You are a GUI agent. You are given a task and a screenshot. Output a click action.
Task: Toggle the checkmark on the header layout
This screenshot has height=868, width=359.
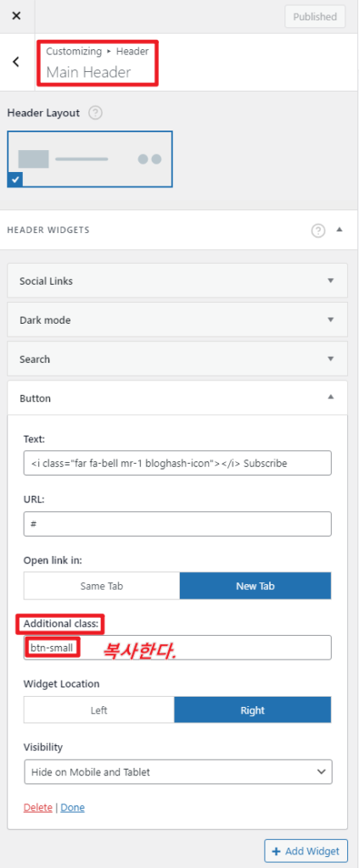pyautogui.click(x=15, y=180)
